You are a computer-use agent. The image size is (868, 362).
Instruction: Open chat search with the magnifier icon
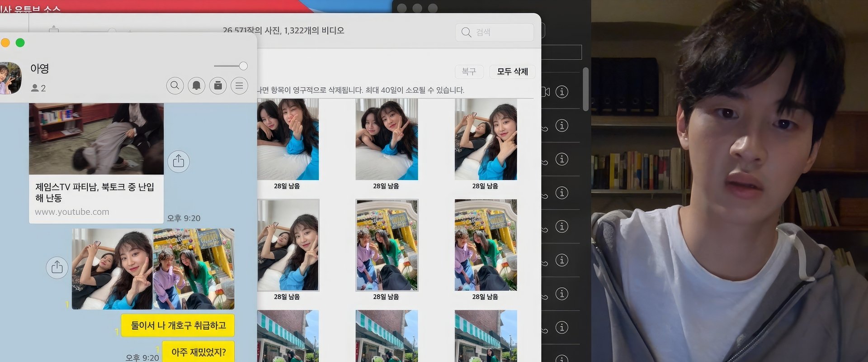175,85
